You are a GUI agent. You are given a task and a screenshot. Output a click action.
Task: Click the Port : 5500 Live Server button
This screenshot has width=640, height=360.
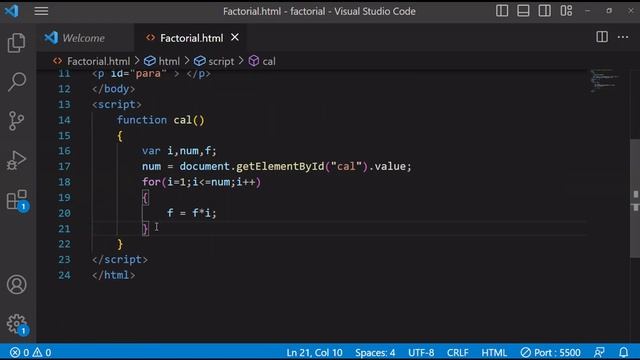coord(550,352)
